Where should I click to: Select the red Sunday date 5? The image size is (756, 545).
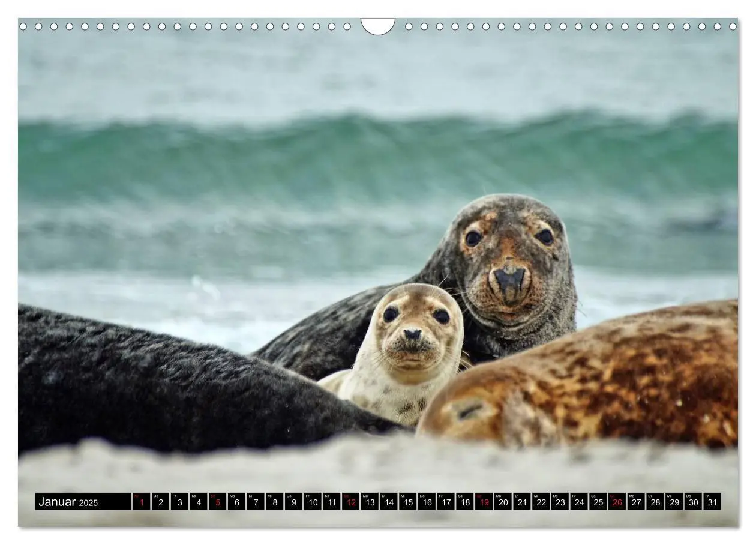pos(217,502)
